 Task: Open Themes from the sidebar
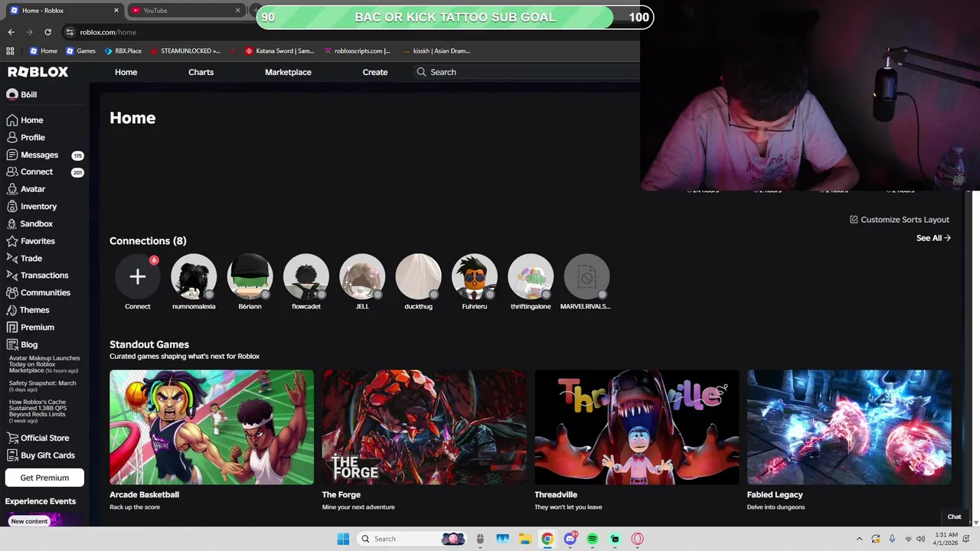click(x=28, y=310)
